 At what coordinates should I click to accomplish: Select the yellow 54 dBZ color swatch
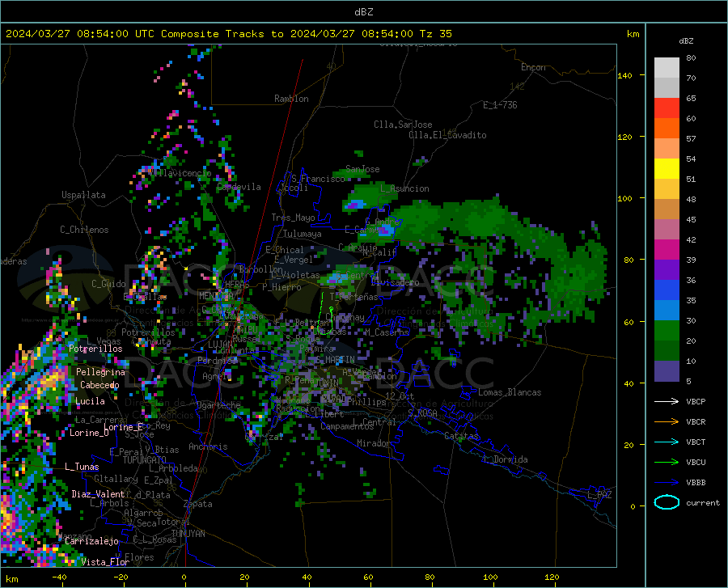pos(667,169)
